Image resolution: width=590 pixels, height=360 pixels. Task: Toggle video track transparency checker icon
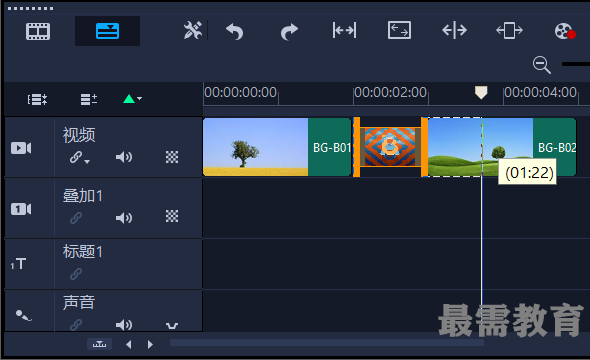[x=172, y=157]
